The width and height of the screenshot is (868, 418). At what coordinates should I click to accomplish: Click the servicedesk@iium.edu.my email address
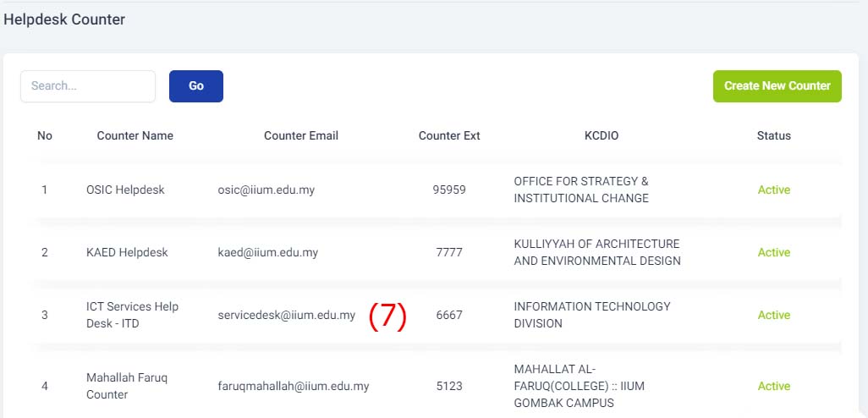click(x=286, y=315)
